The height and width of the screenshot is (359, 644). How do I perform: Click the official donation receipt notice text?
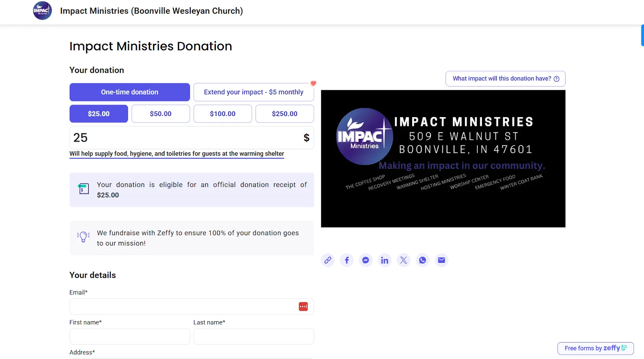tap(202, 190)
